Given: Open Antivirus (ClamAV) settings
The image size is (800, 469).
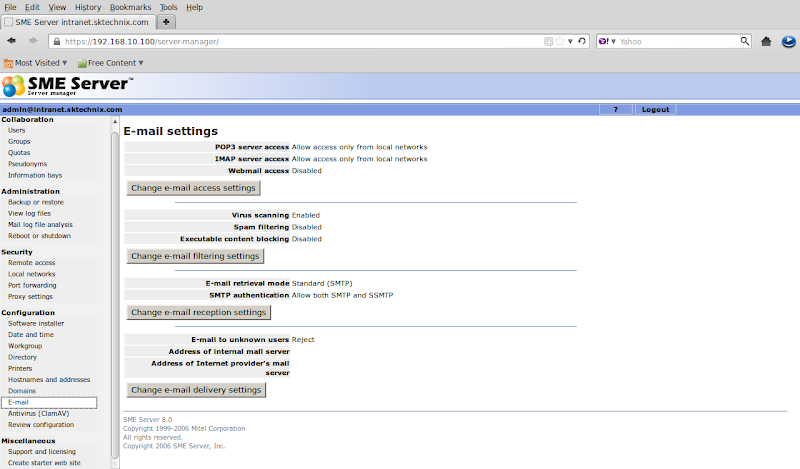Looking at the screenshot, I should pos(38,413).
